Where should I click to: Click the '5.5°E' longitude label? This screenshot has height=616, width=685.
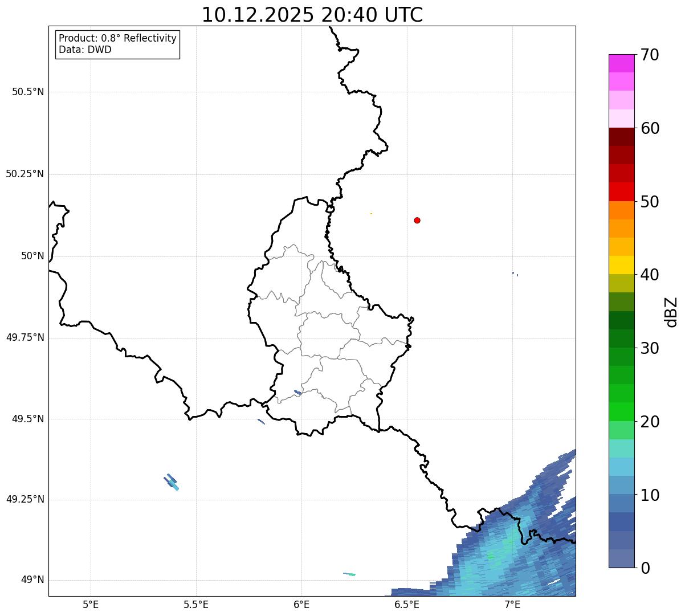point(196,604)
